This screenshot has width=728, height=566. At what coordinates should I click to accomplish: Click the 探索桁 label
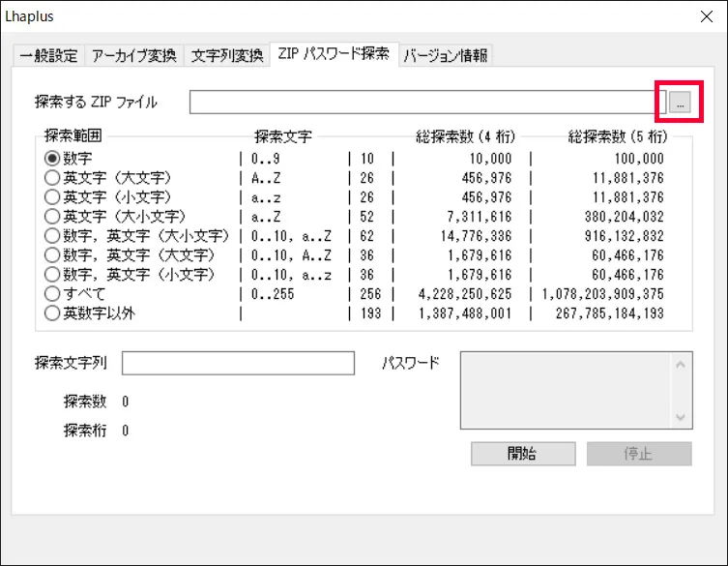(85, 431)
